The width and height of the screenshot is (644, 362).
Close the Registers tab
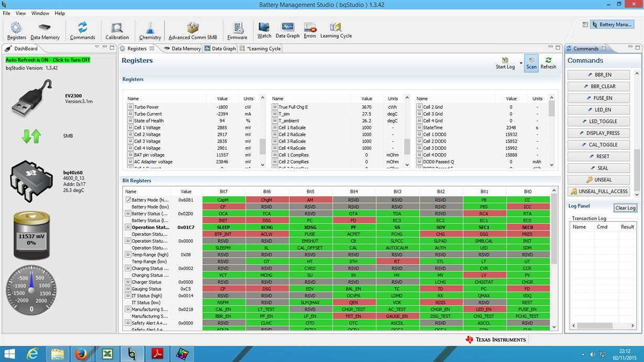152,48
